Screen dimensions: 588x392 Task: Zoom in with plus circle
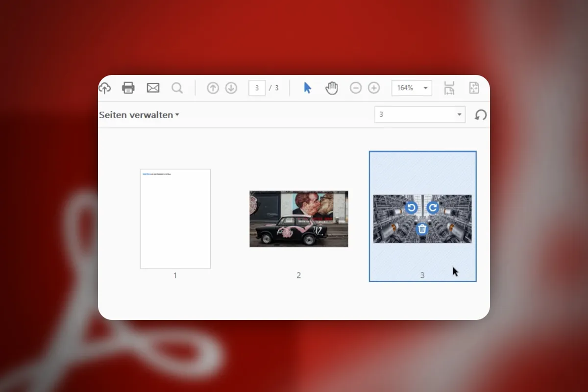click(374, 88)
